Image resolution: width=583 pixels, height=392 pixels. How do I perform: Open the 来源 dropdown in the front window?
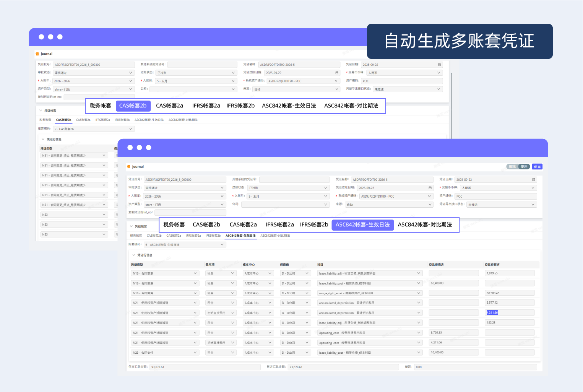389,205
